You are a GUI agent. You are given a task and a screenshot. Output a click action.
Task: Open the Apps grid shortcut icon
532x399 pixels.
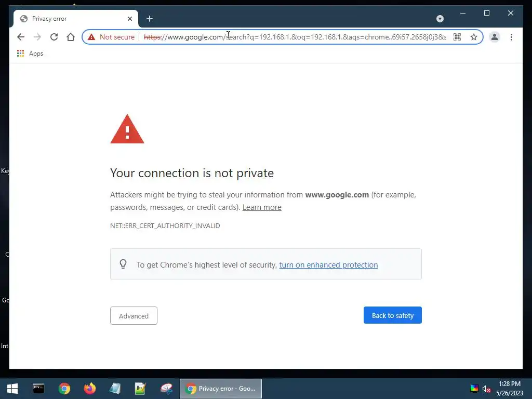(20, 54)
